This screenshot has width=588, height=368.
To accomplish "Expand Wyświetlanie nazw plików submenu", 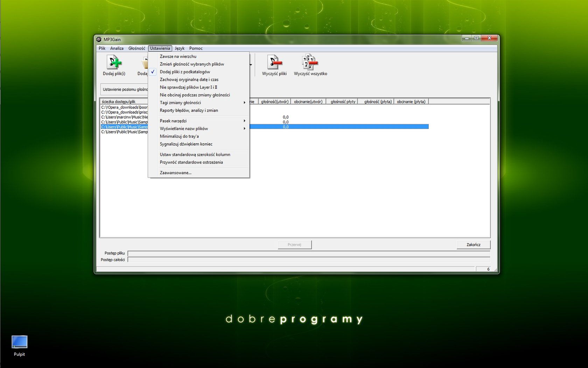I will [199, 129].
